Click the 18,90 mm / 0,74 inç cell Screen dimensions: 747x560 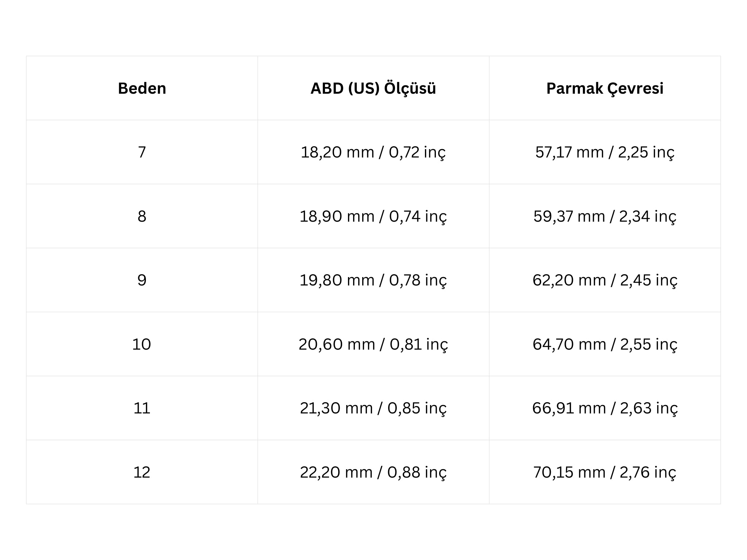pyautogui.click(x=373, y=217)
